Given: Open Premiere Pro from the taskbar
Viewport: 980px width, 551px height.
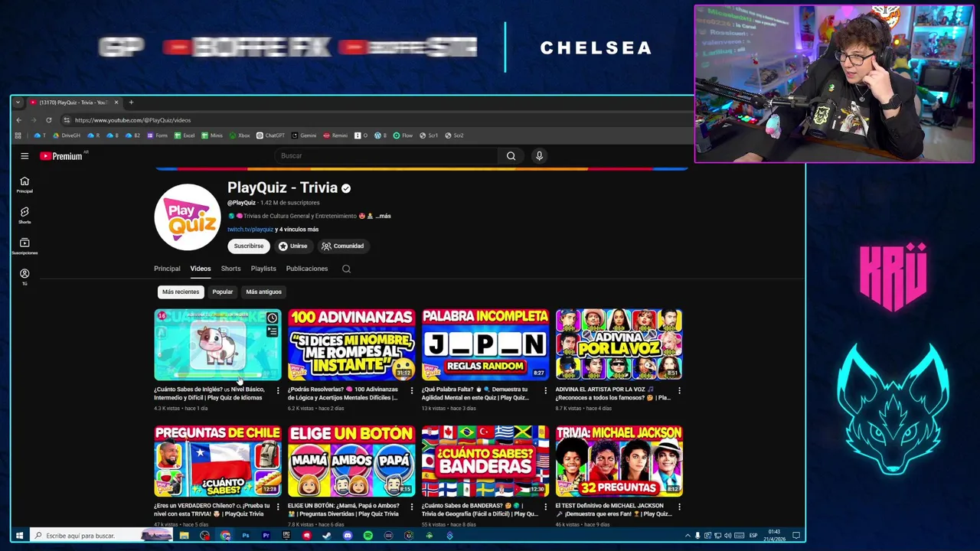Looking at the screenshot, I should click(x=266, y=536).
